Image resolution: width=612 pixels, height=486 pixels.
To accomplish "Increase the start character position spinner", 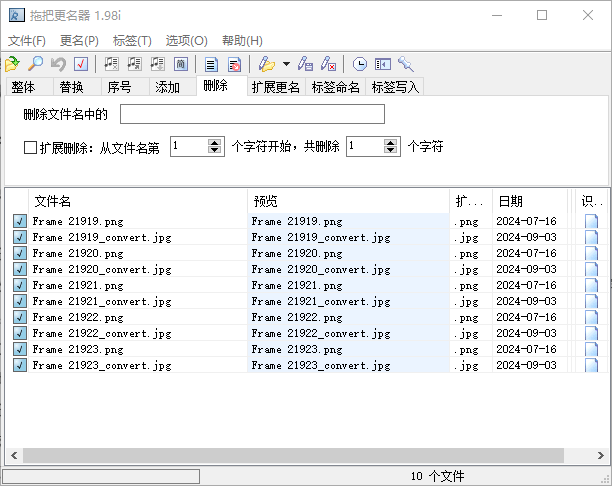I will coord(214,142).
